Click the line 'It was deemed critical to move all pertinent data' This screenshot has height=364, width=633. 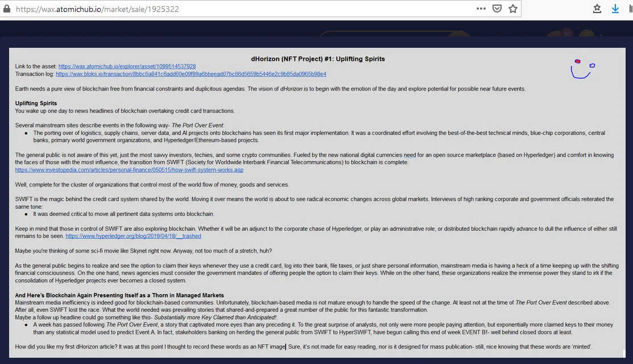tap(123, 214)
